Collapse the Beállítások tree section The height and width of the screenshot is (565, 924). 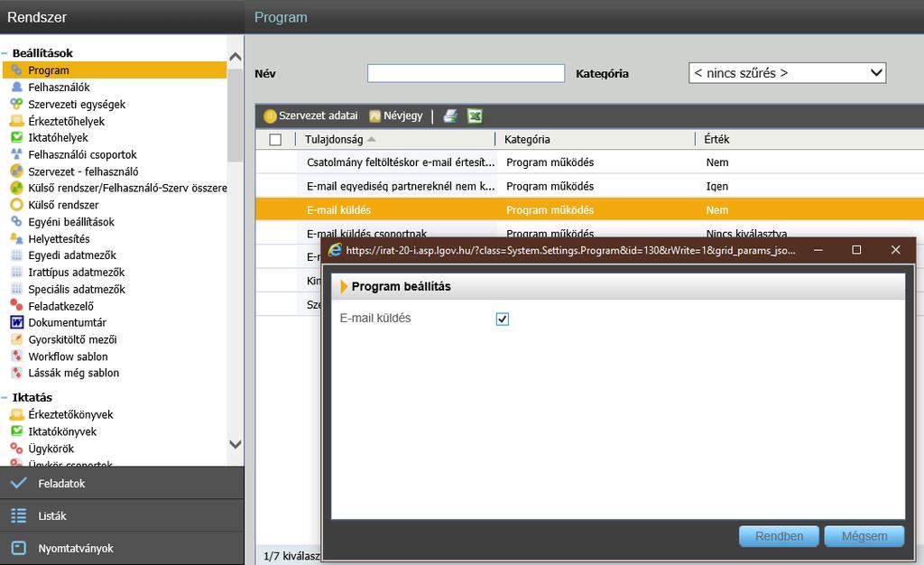tap(5, 53)
